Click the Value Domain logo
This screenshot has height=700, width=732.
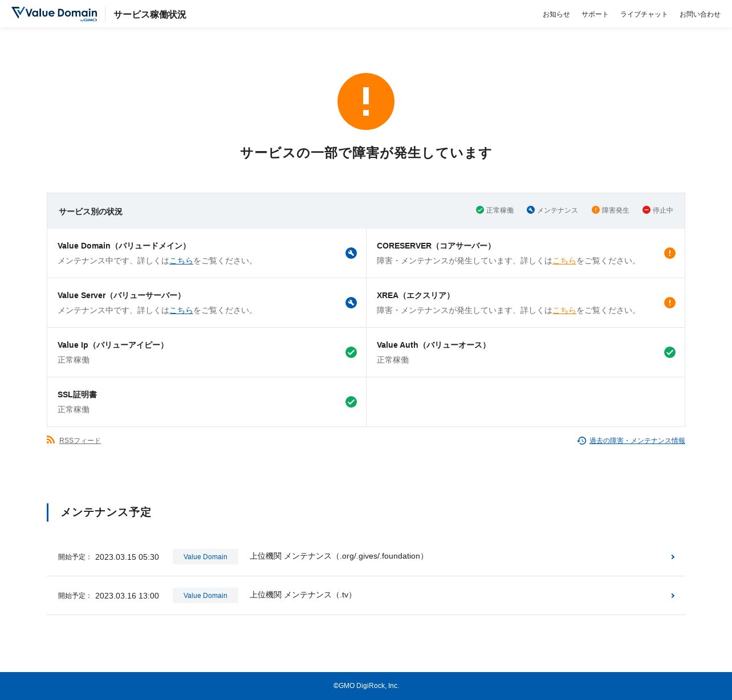coord(54,14)
